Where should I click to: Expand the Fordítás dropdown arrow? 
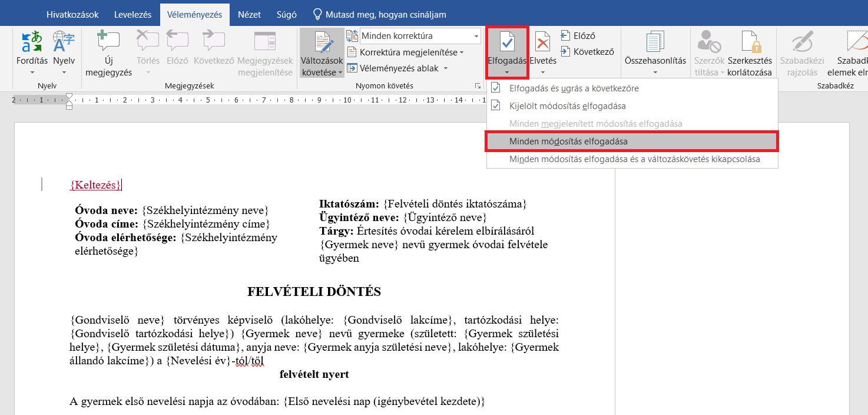[32, 73]
